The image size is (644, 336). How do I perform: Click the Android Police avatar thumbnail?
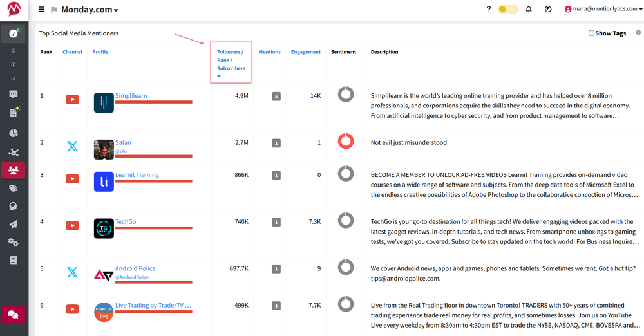pyautogui.click(x=104, y=275)
